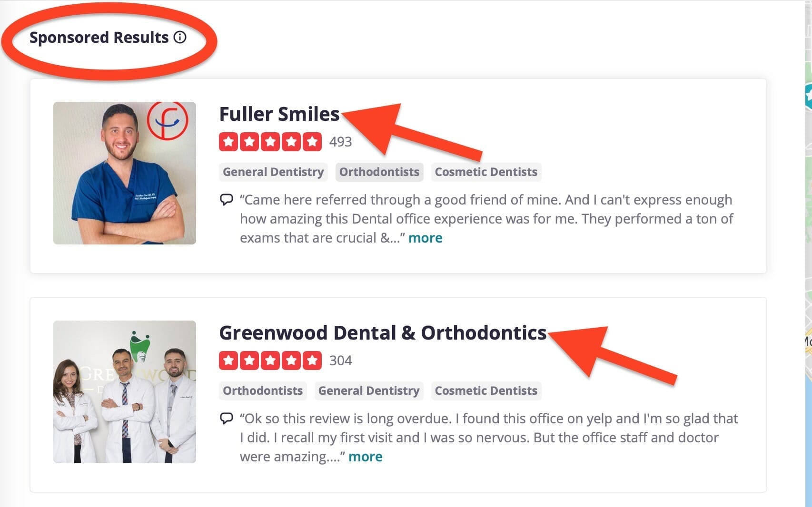812x507 pixels.
Task: Click the last star of Greenwood Dental's rating
Action: tap(311, 361)
